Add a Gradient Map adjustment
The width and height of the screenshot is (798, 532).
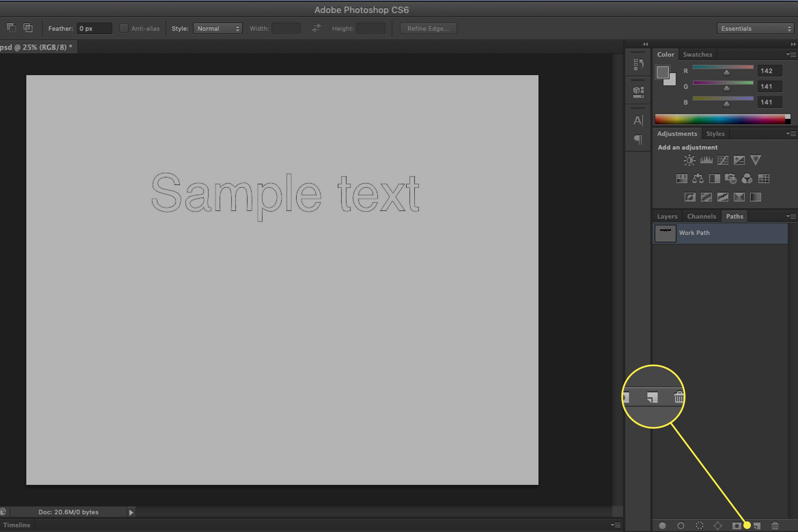755,197
